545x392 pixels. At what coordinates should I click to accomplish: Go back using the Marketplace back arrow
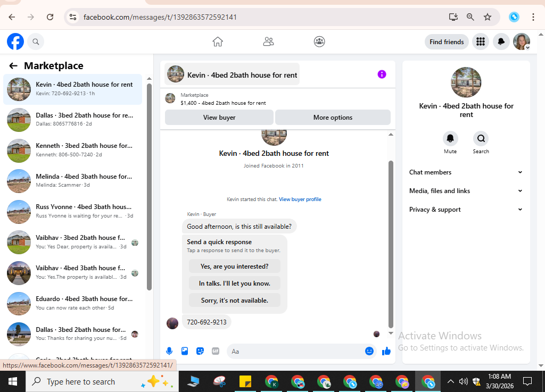click(13, 65)
